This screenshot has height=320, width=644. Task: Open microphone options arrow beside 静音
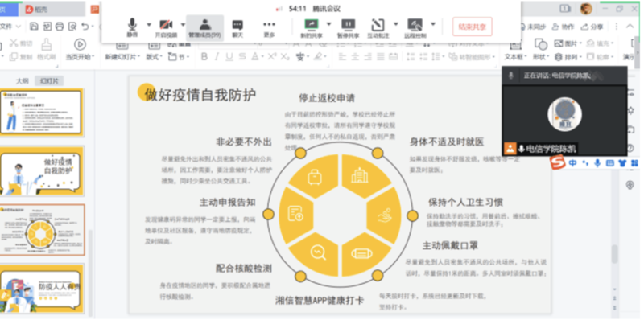click(x=149, y=24)
